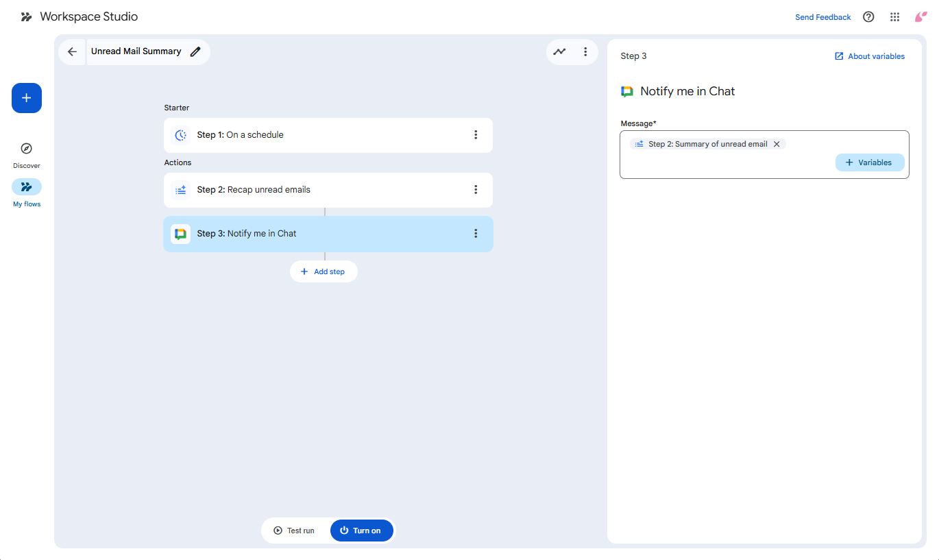
Task: Click the back arrow next to flow name
Action: click(x=72, y=52)
